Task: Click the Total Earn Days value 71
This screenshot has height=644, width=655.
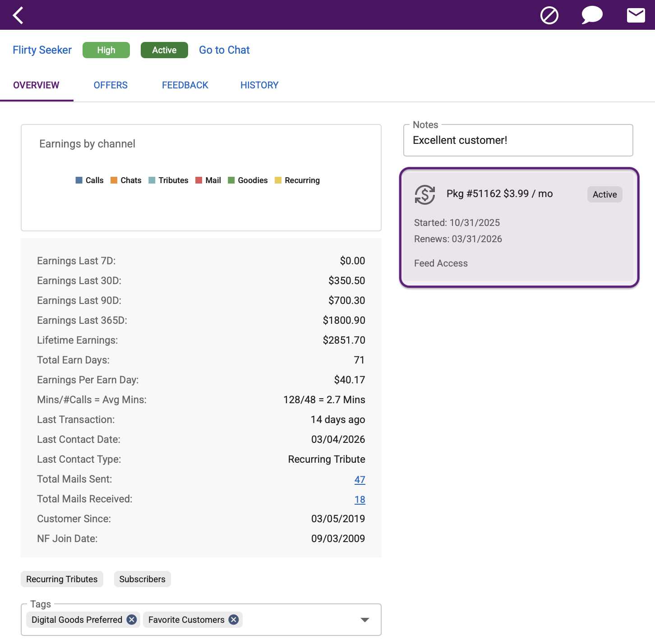Action: tap(359, 360)
